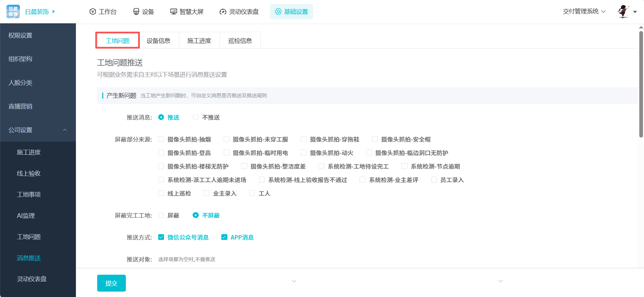Click the vertical page scrollbar
This screenshot has width=644, height=297.
click(641, 84)
